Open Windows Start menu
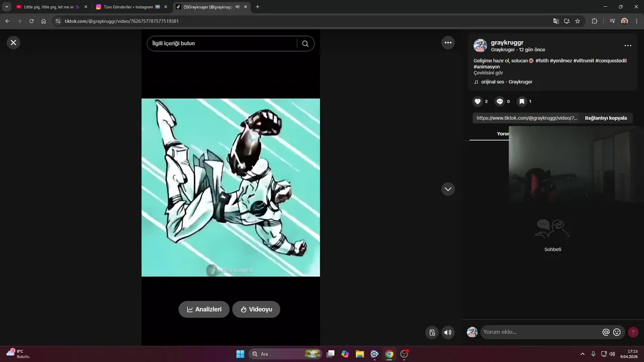644x362 pixels. (x=240, y=354)
